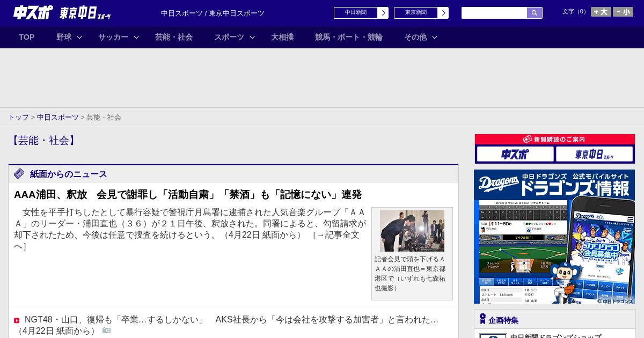Click the arrow beside 中日新聞
Viewport: 644px width, 338px height.
[x=383, y=13]
